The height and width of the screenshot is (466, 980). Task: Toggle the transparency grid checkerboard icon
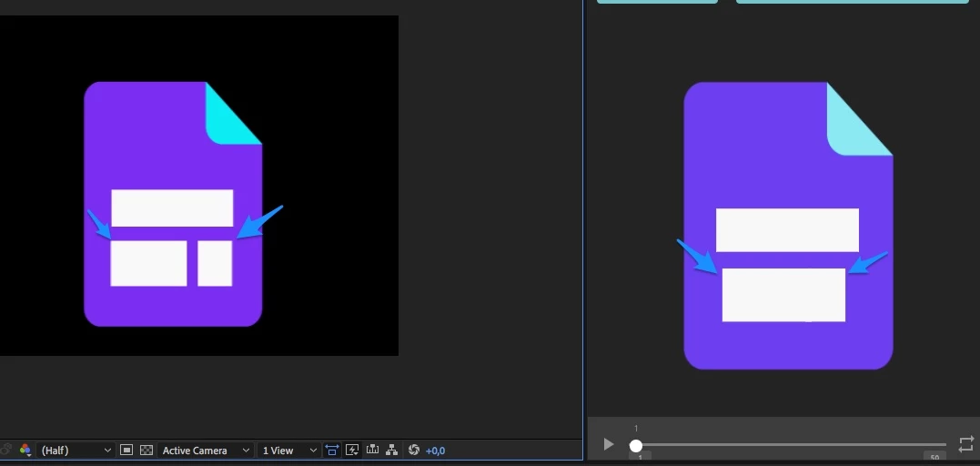[146, 450]
